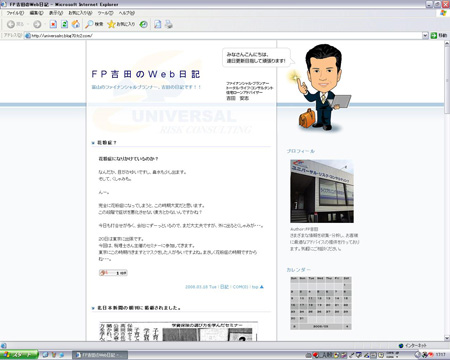Expand Back button history arrow
Screen dimensions: 450x360
click(28, 24)
